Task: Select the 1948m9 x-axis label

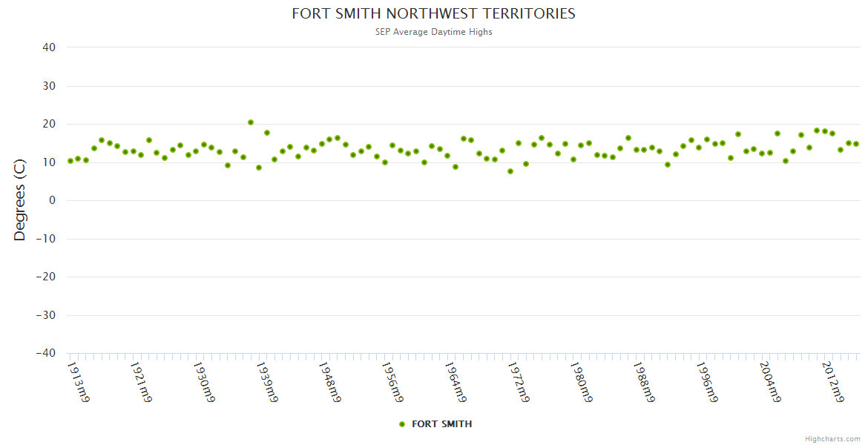Action: tap(330, 382)
